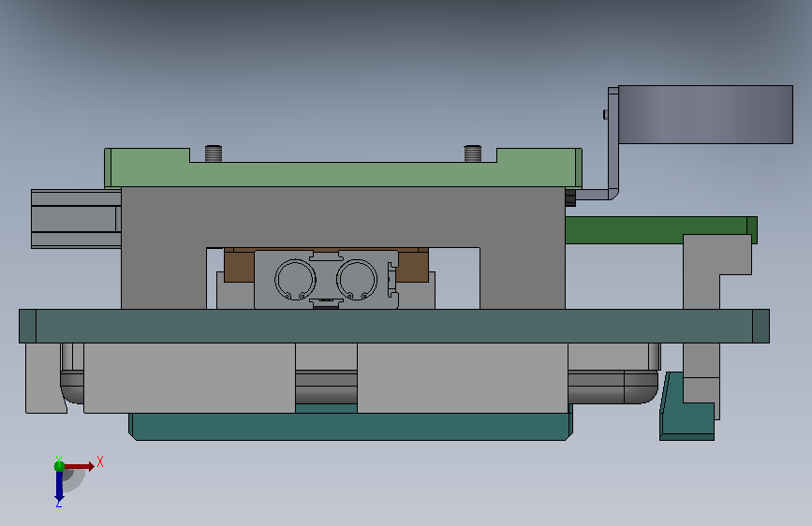Select the long slate-green base plate

coord(394,326)
